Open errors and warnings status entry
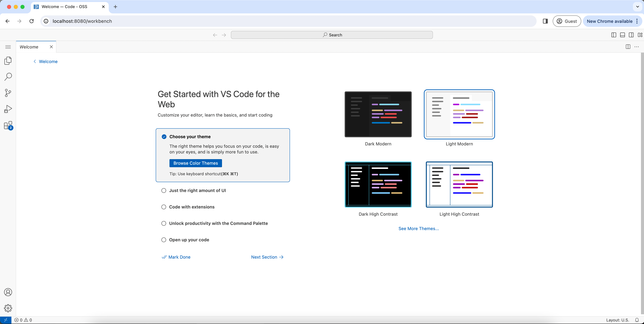The width and height of the screenshot is (644, 324). [x=23, y=320]
